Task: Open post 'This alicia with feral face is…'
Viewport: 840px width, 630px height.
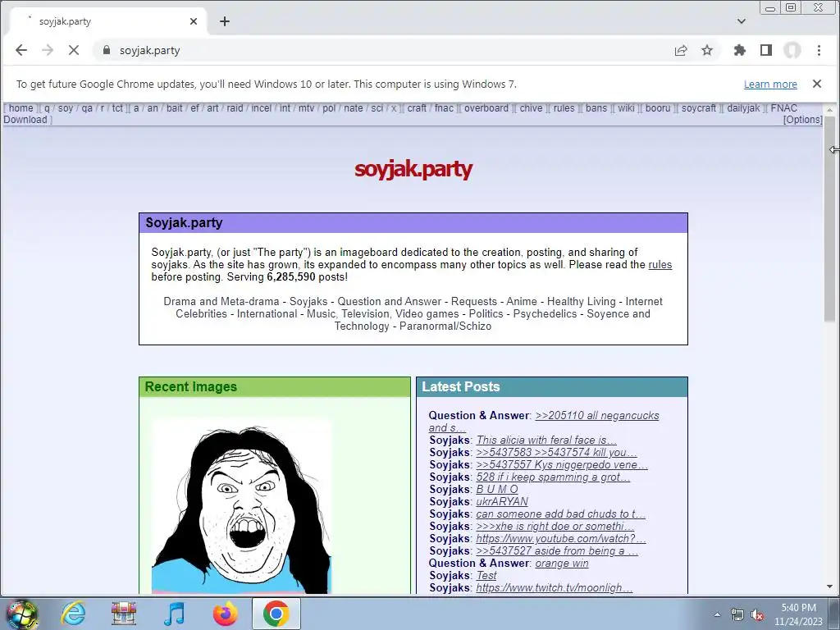Action: coord(546,440)
